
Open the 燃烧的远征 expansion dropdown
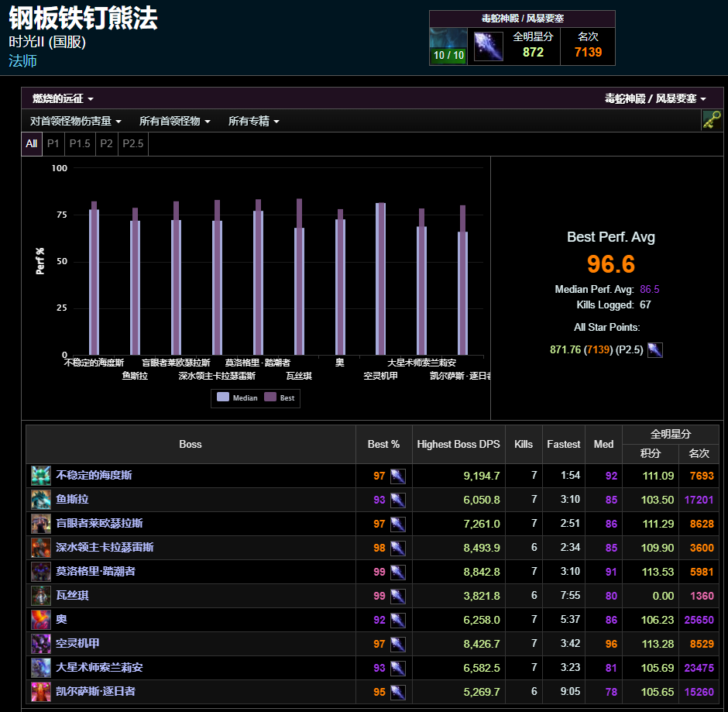63,99
